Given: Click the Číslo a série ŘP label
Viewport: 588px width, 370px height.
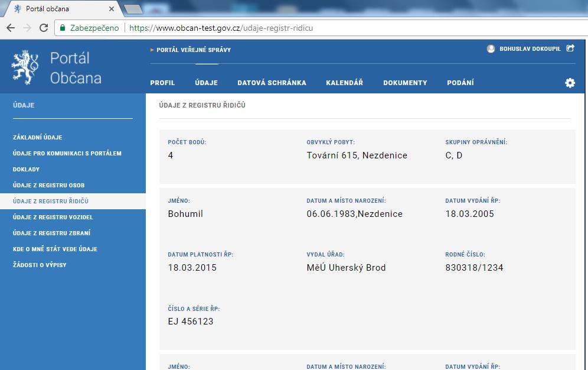Looking at the screenshot, I should tap(194, 309).
